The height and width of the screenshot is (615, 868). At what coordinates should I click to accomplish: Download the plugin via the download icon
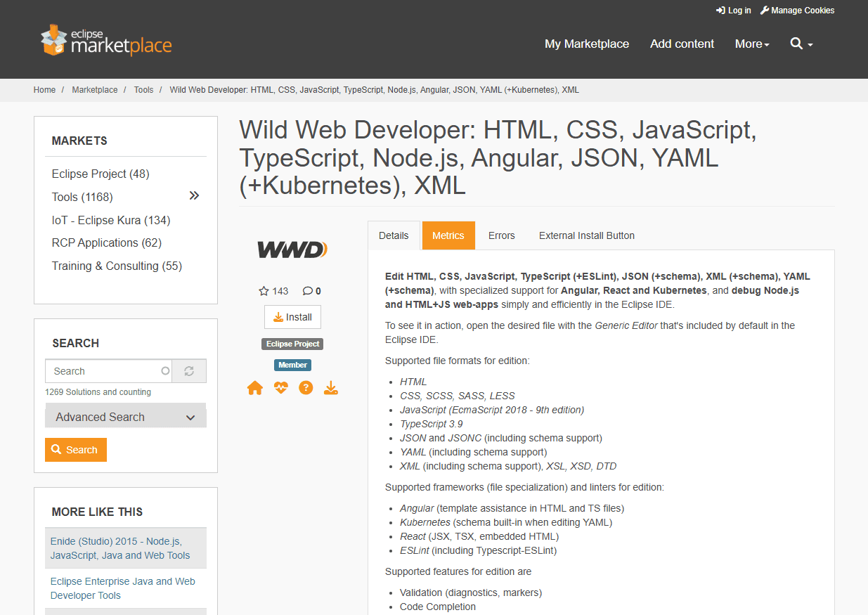331,387
